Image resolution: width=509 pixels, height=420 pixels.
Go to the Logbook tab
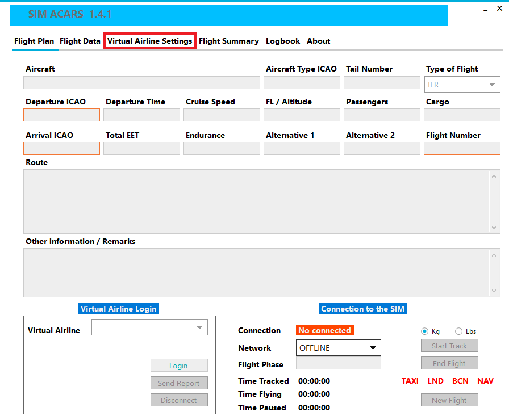282,41
